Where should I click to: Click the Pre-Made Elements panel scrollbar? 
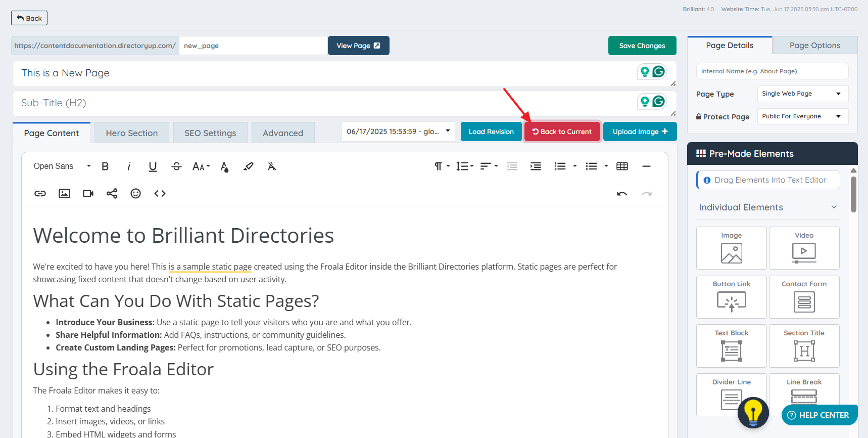coord(853,194)
